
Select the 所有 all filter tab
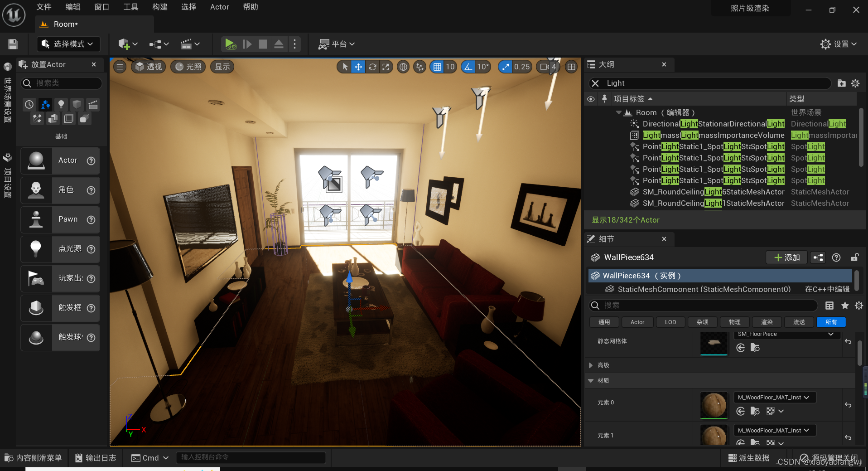coord(831,322)
